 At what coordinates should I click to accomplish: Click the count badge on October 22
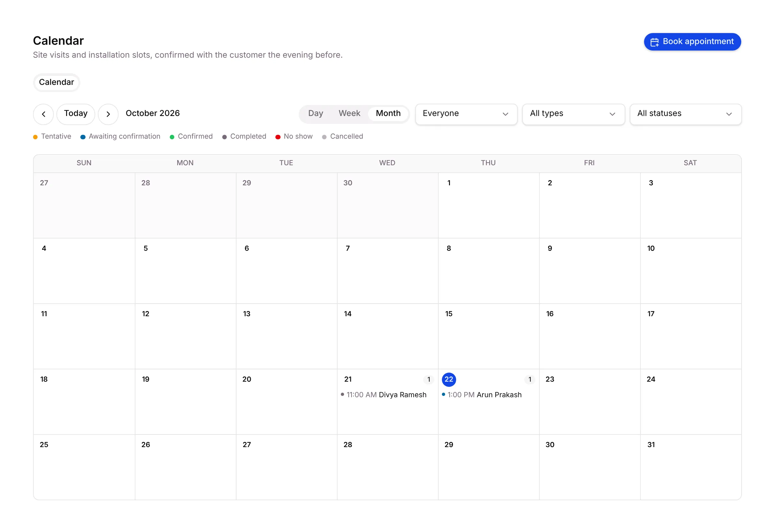point(530,379)
